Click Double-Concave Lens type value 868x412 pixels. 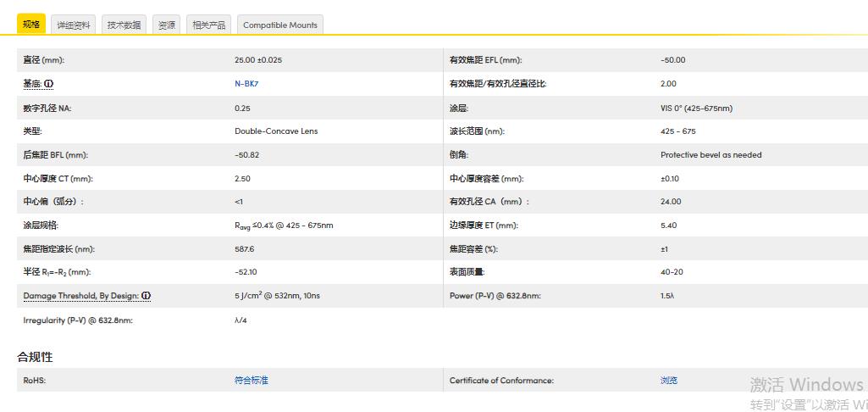pos(276,131)
